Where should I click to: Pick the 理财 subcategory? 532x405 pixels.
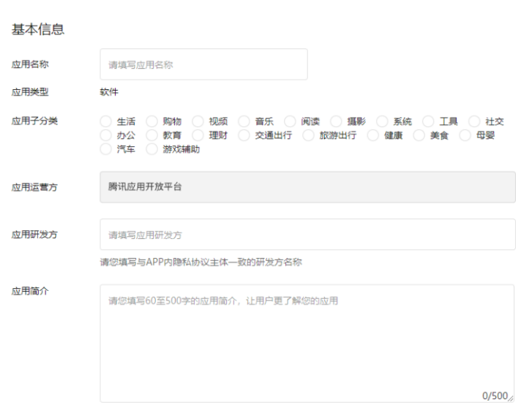click(x=198, y=135)
